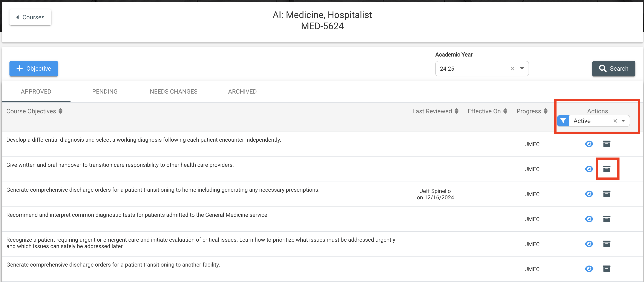Screen dimensions: 644x282
Task: Sort by Effective On column
Action: (x=487, y=111)
